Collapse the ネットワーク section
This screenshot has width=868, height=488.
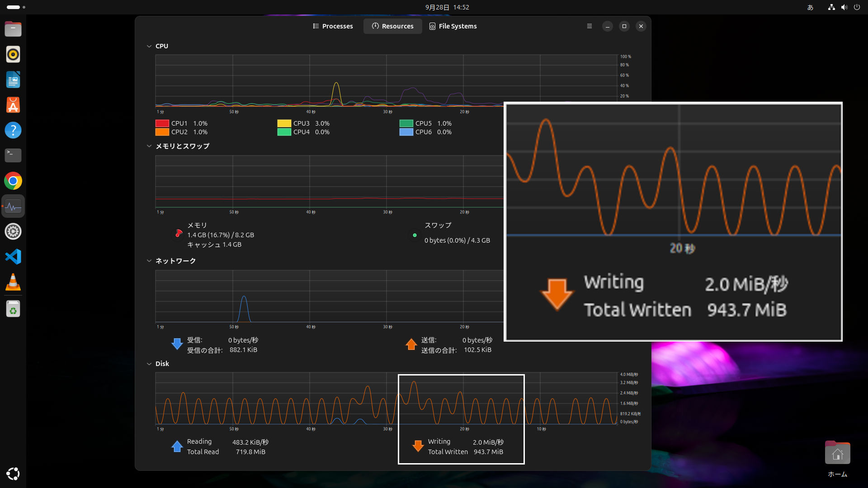149,261
